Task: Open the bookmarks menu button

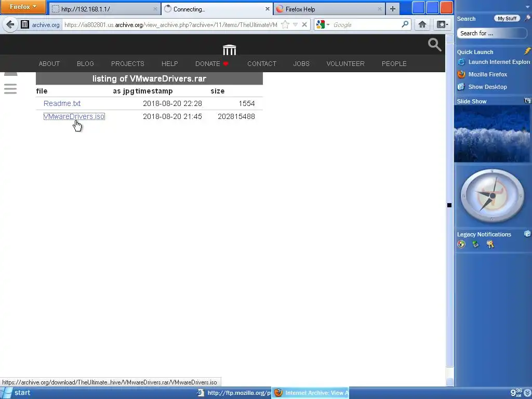Action: pos(443,24)
